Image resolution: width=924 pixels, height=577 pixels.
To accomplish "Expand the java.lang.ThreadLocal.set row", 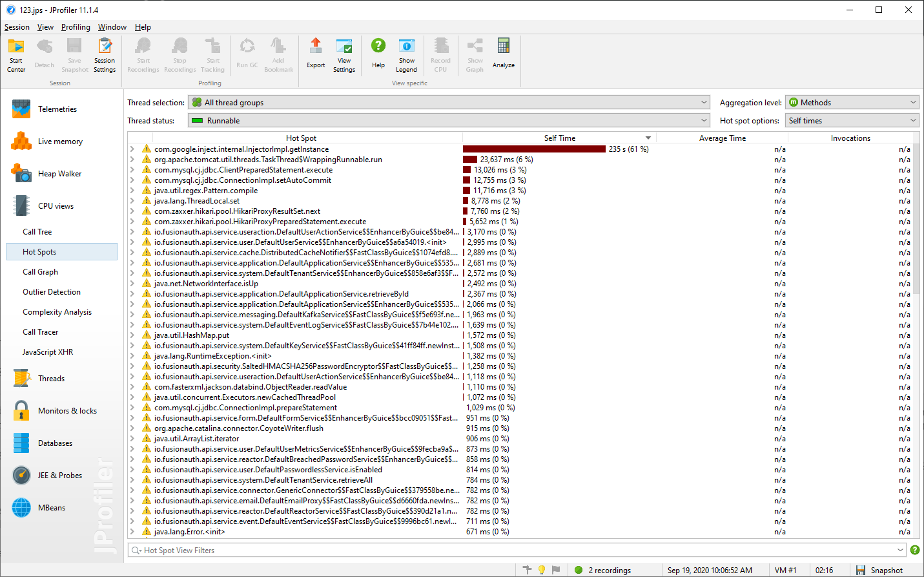I will point(132,201).
